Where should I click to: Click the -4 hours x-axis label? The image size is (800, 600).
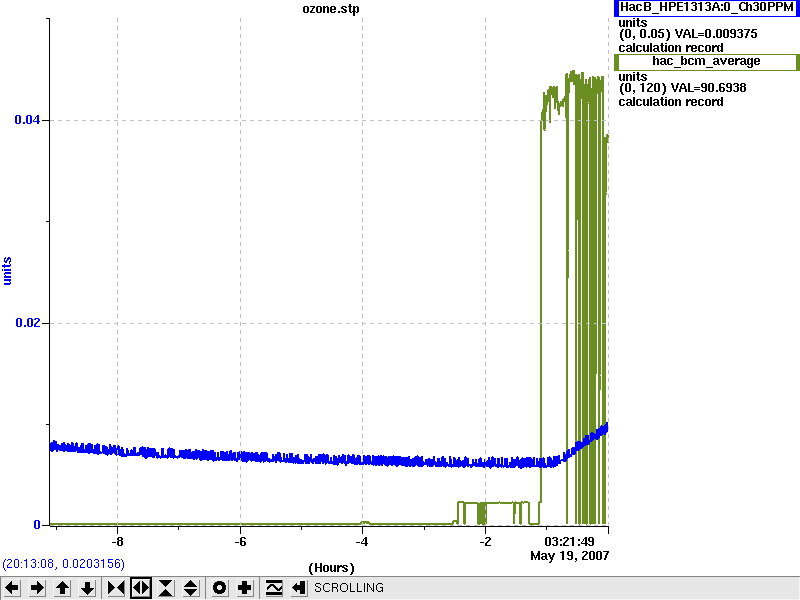(362, 541)
